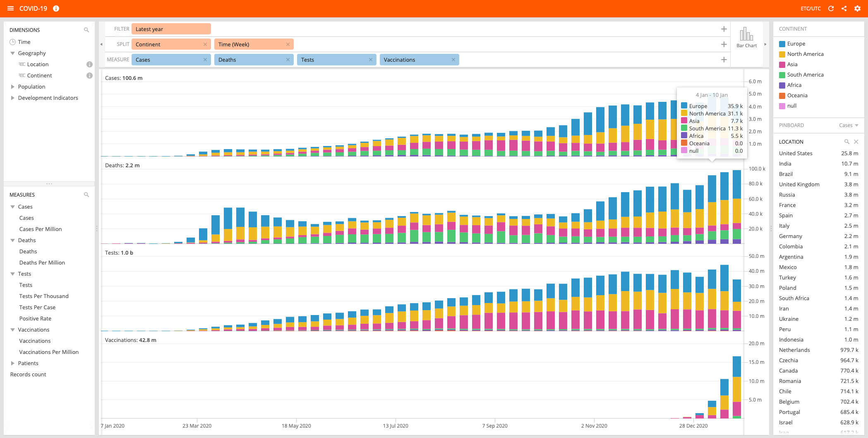Collapse the Geography dimension group
The height and width of the screenshot is (438, 868).
tap(12, 53)
